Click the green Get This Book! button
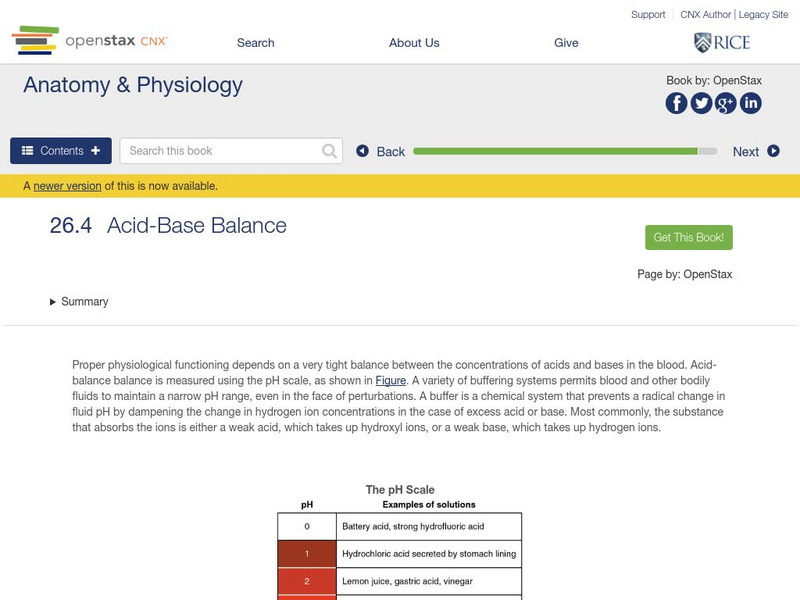Screen dimensions: 800x600 688,237
